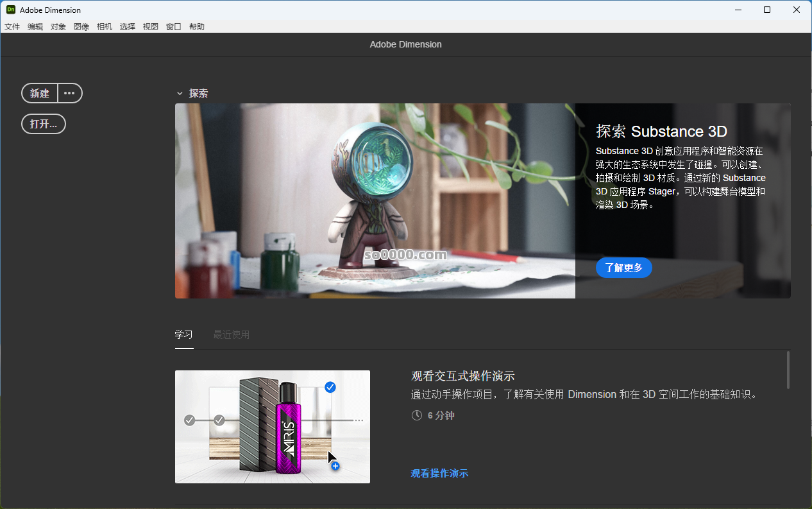
Task: Open the interactive demo tutorial thumbnail
Action: point(272,426)
